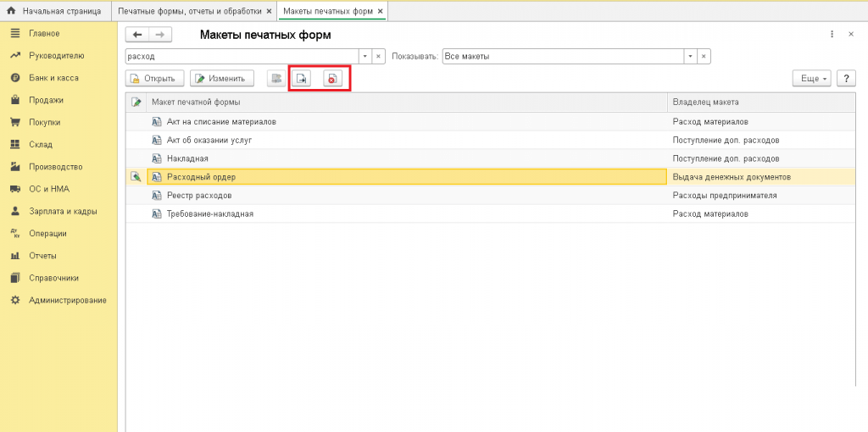Click the forward navigation arrow
The height and width of the screenshot is (432, 868).
pyautogui.click(x=160, y=35)
